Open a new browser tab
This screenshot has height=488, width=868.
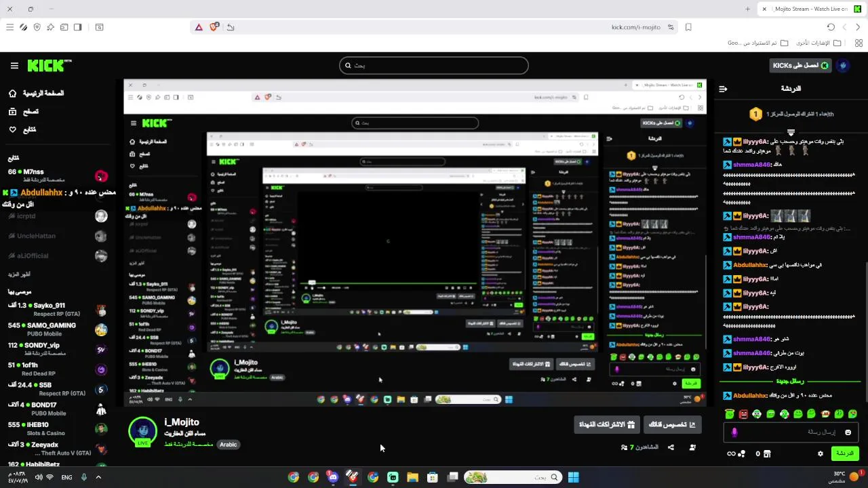pos(748,9)
